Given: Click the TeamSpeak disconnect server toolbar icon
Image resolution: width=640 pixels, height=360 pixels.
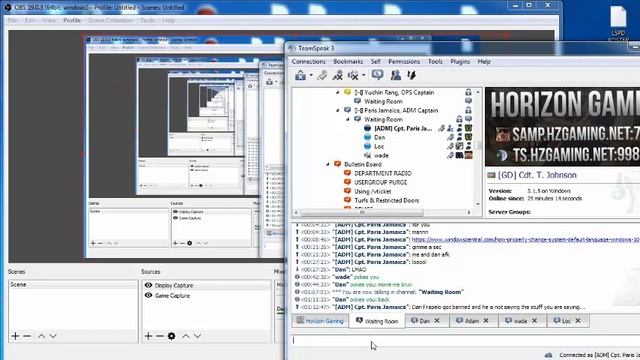Looking at the screenshot, I should (300, 75).
